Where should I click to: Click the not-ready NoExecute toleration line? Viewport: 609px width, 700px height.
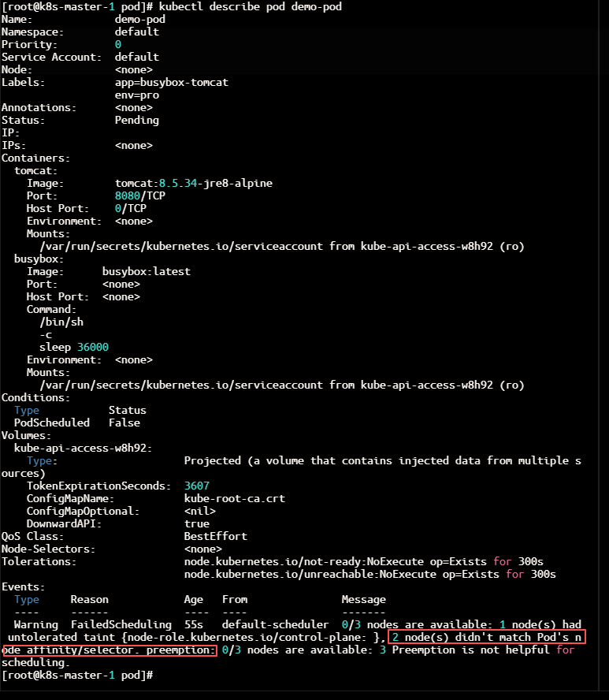pos(364,561)
